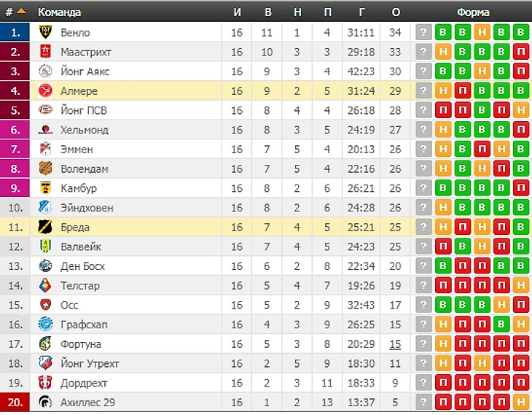Viewport: 532px width, 415px height.
Task: Select the Телстар team logo
Action: 45,285
